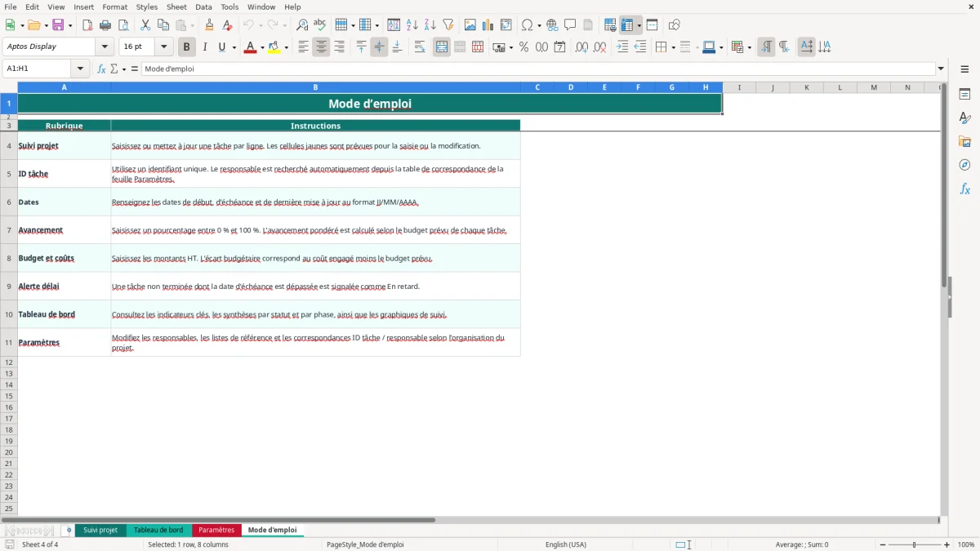Viewport: 980px width, 551px height.
Task: Define the print area
Action: (610, 25)
